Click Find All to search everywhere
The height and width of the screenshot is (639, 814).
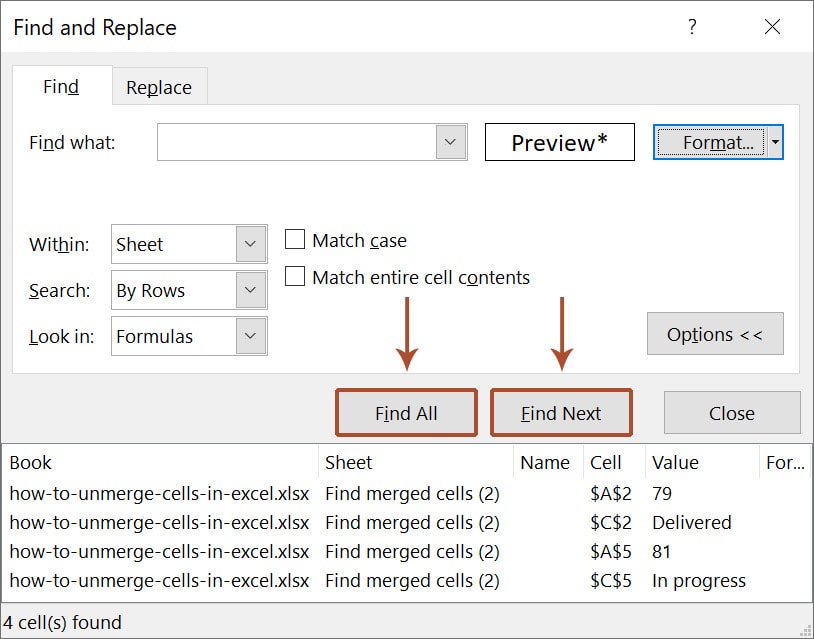405,412
